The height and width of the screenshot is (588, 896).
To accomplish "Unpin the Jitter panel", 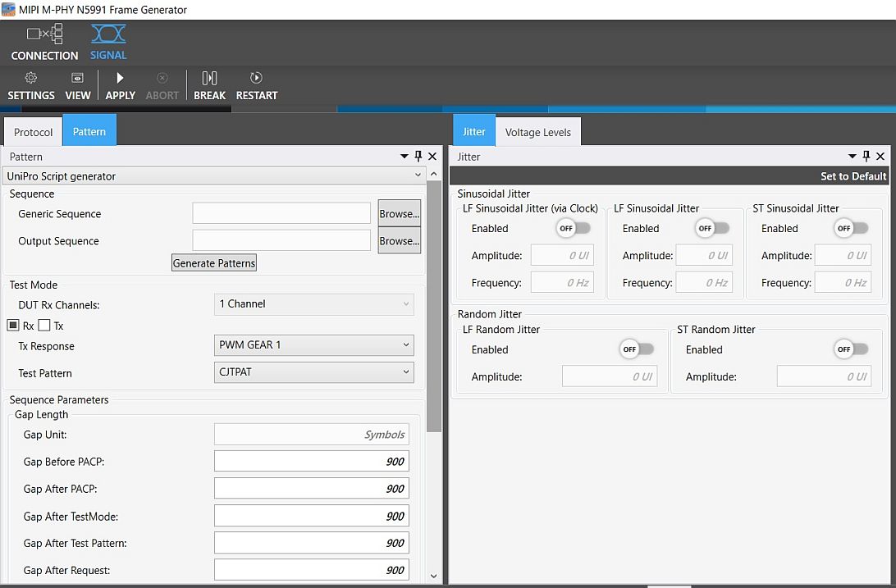I will point(866,156).
